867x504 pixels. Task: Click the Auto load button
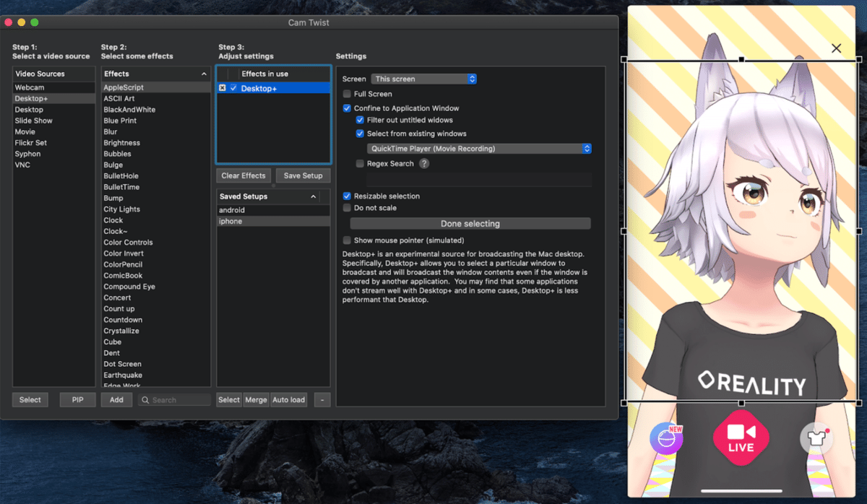288,400
